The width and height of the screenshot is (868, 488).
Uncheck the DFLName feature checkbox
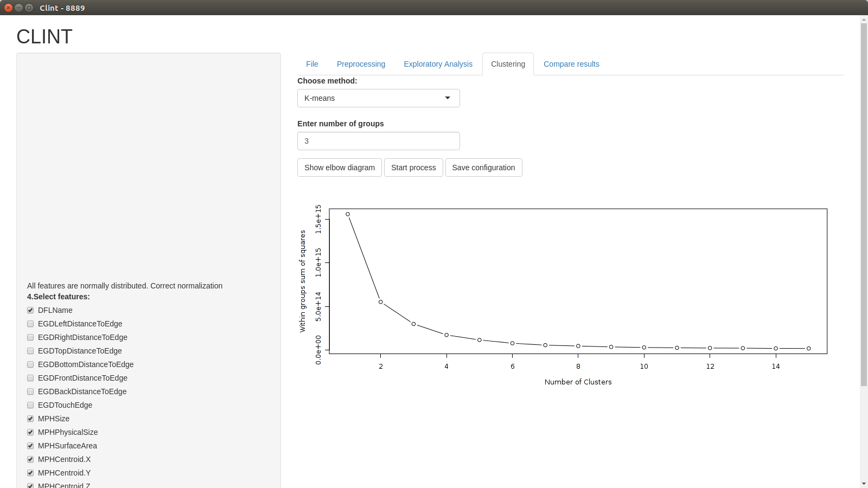[x=30, y=310]
